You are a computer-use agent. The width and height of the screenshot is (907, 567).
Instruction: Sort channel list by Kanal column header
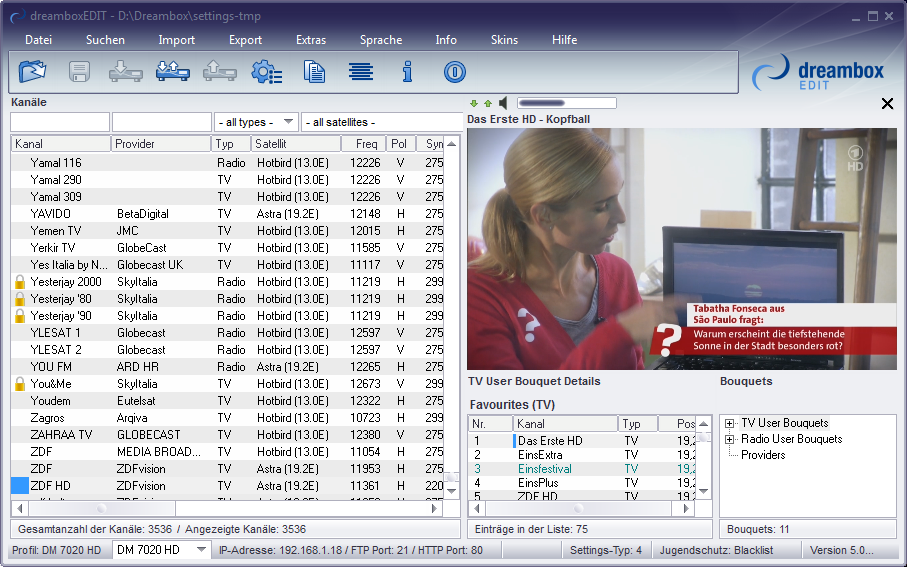[61, 143]
